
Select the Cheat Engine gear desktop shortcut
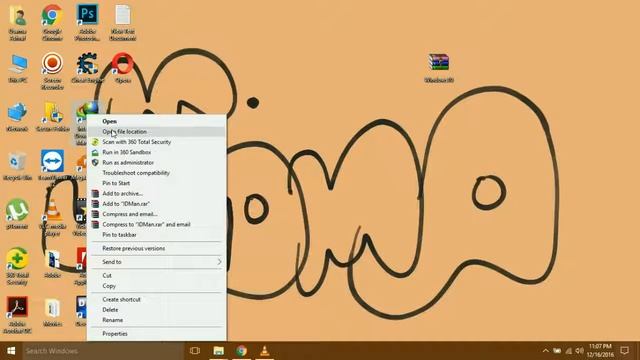pos(87,69)
